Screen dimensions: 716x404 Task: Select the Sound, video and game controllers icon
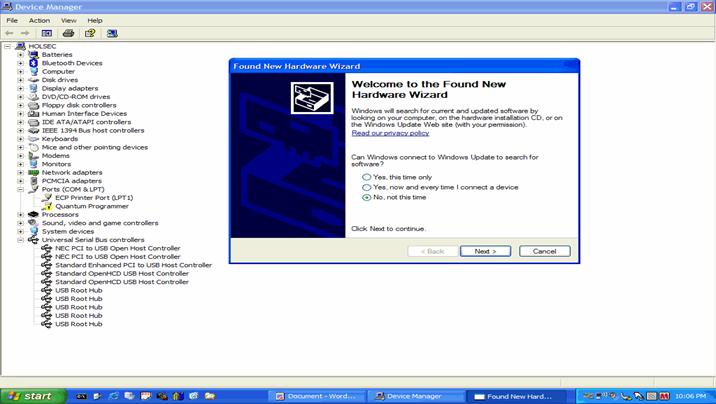point(33,223)
